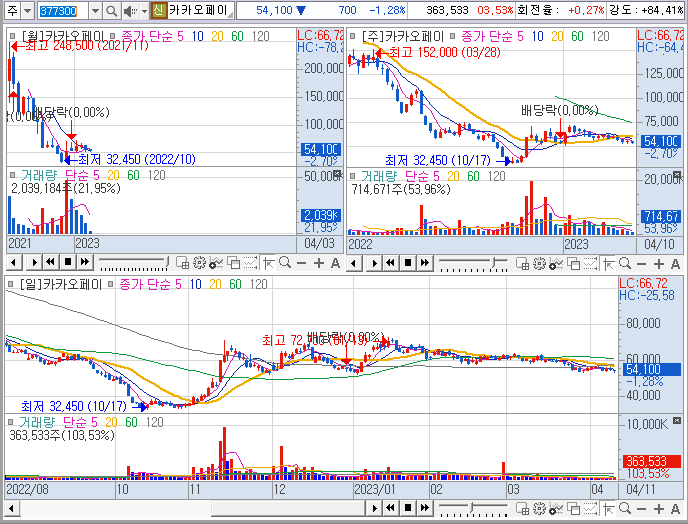
Task: Adjust the weekly chart bar-count slider
Action: pyautogui.click(x=474, y=264)
